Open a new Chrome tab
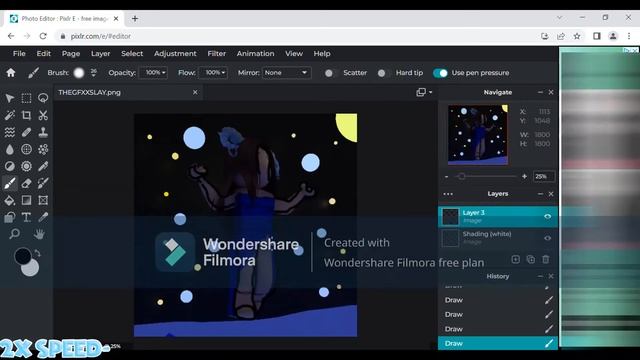The height and width of the screenshot is (360, 640). [x=135, y=18]
